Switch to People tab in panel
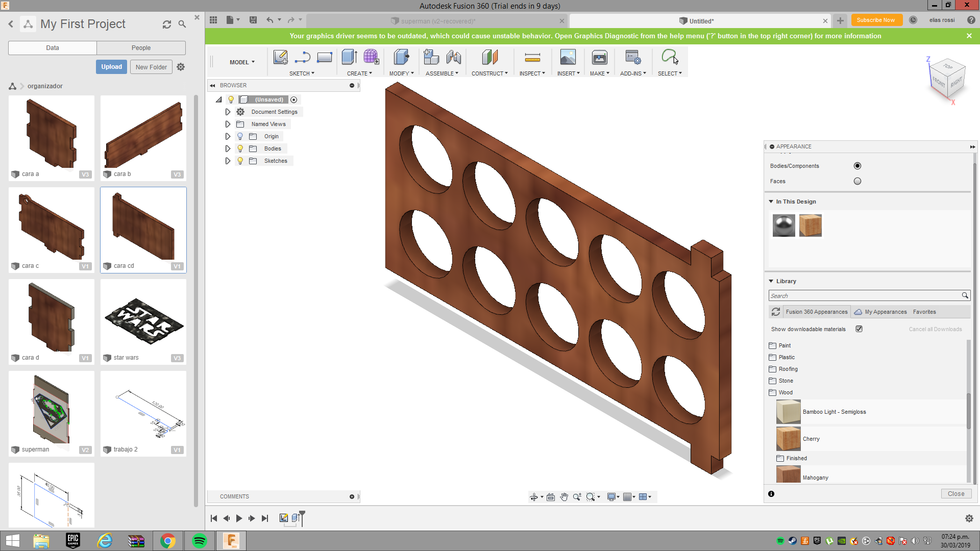 [141, 47]
